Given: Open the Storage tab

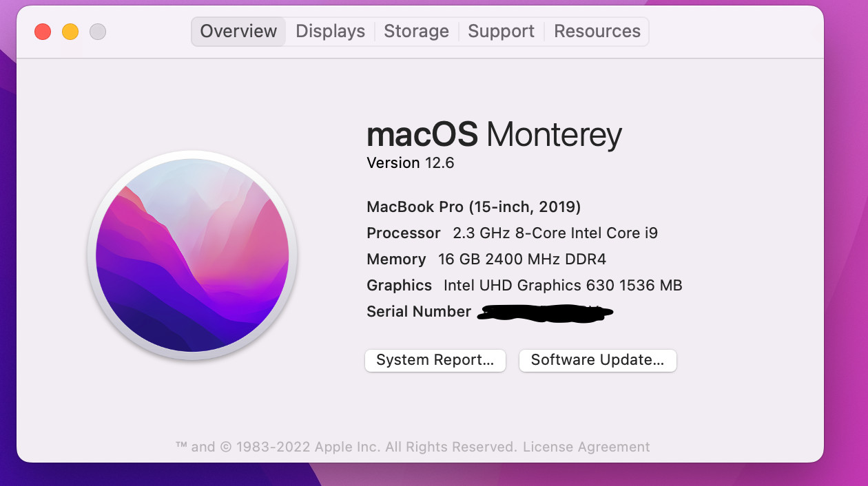Looking at the screenshot, I should [x=416, y=32].
